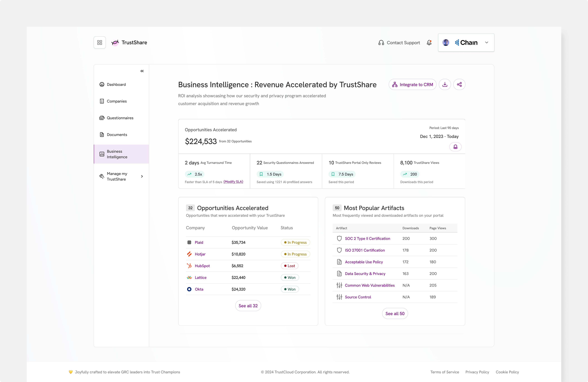
Task: Open Questionnaires in the sidebar
Action: coord(121,118)
